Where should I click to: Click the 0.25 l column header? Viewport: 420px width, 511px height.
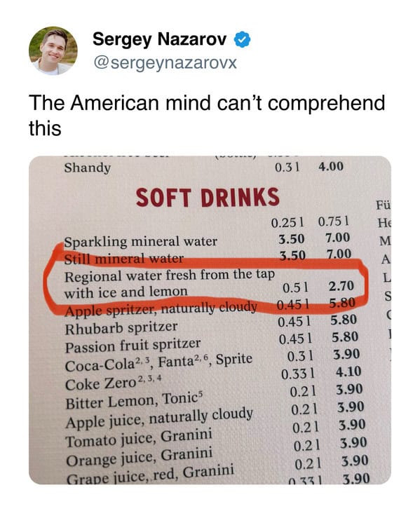(x=287, y=223)
